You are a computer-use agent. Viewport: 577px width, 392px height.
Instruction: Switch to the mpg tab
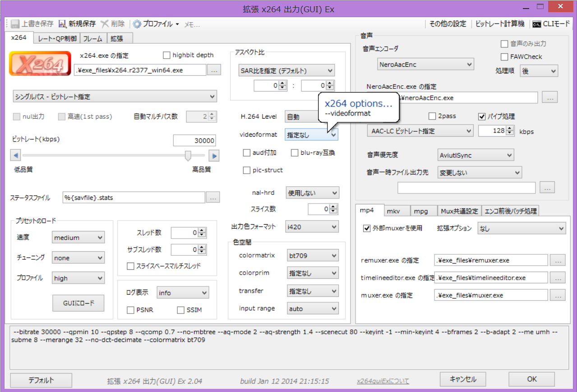click(x=424, y=211)
